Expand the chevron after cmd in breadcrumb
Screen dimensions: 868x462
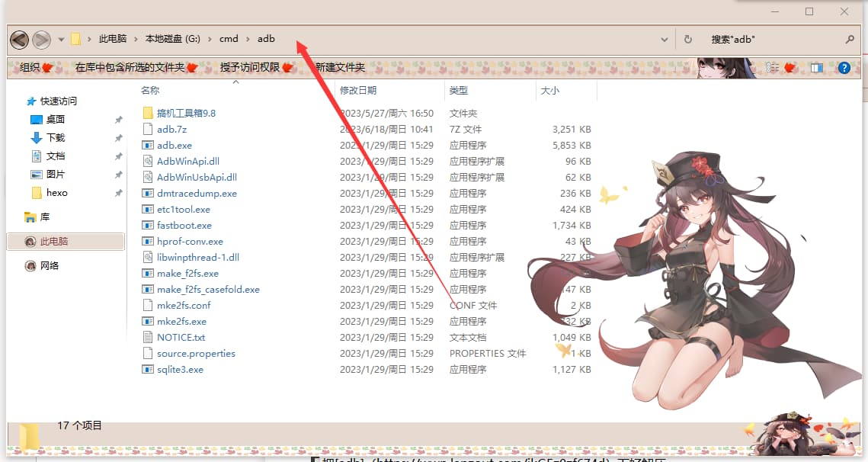248,39
